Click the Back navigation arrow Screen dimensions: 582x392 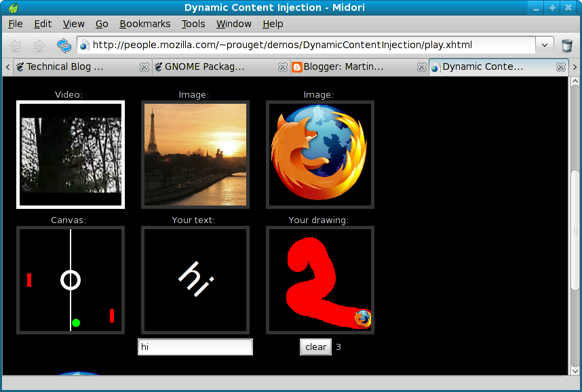pyautogui.click(x=15, y=45)
